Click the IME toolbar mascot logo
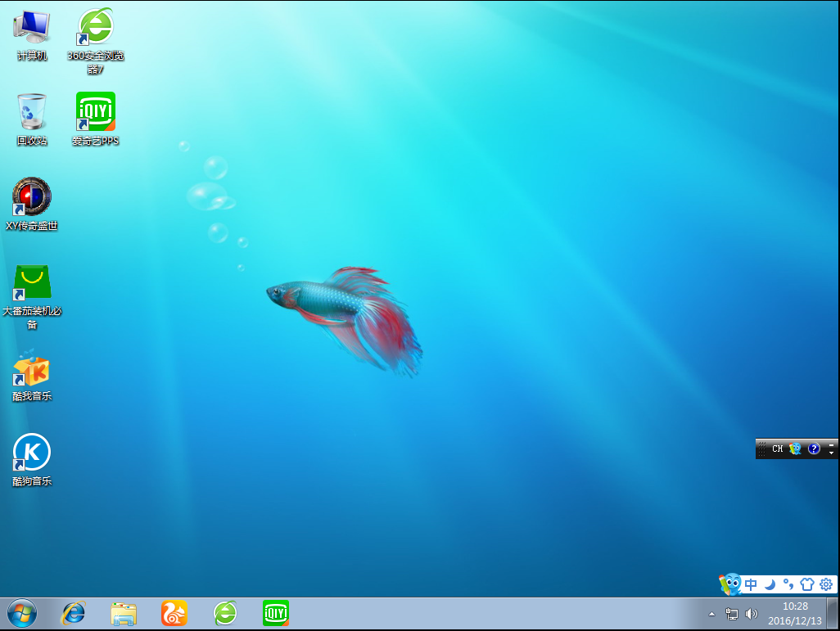The image size is (840, 631). coord(729,584)
